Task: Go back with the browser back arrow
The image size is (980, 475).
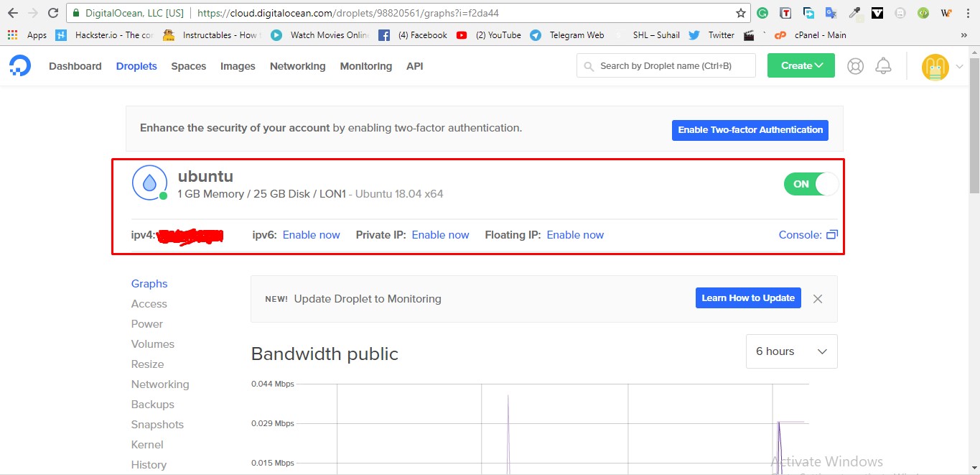Action: 13,13
